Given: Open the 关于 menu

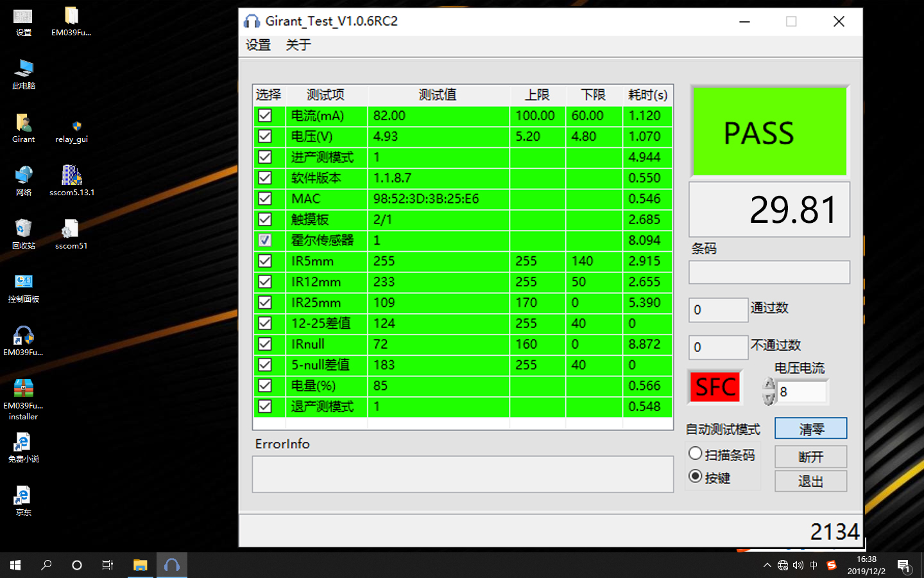Looking at the screenshot, I should [x=298, y=45].
